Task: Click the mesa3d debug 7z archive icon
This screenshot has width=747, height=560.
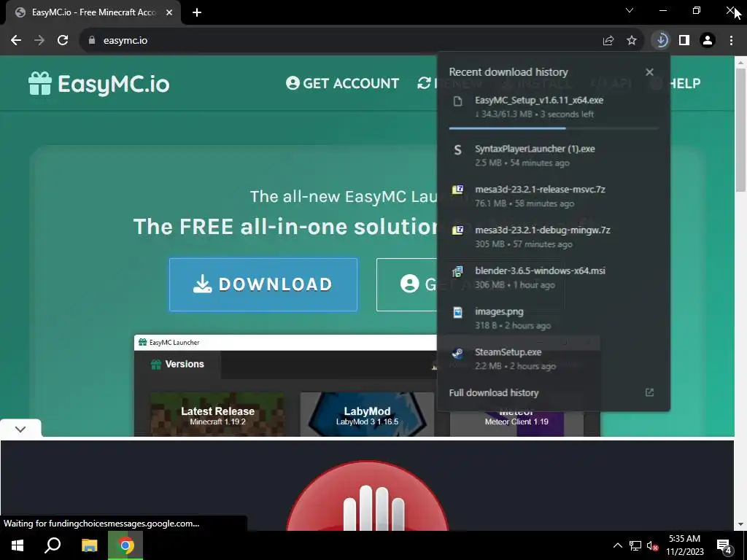Action: [x=458, y=230]
